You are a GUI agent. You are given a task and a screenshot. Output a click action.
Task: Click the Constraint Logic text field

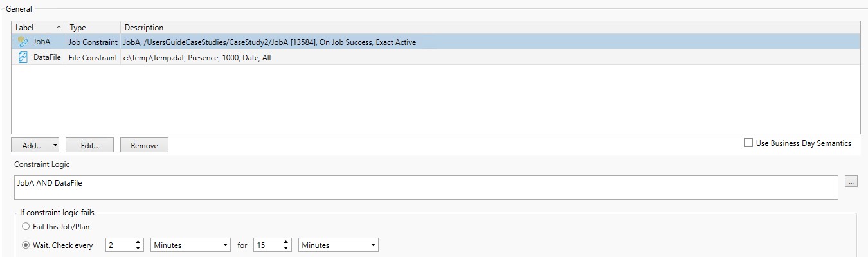click(x=424, y=188)
